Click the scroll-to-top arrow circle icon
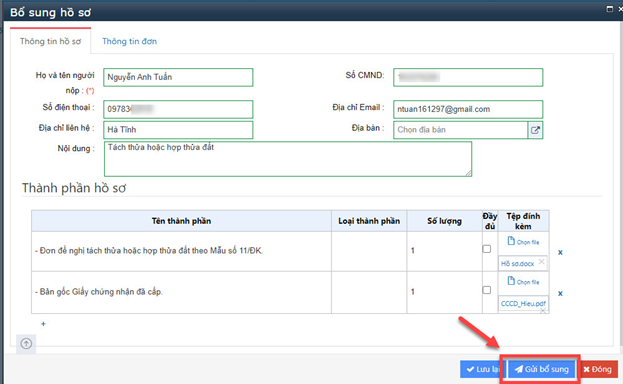 pos(26,343)
